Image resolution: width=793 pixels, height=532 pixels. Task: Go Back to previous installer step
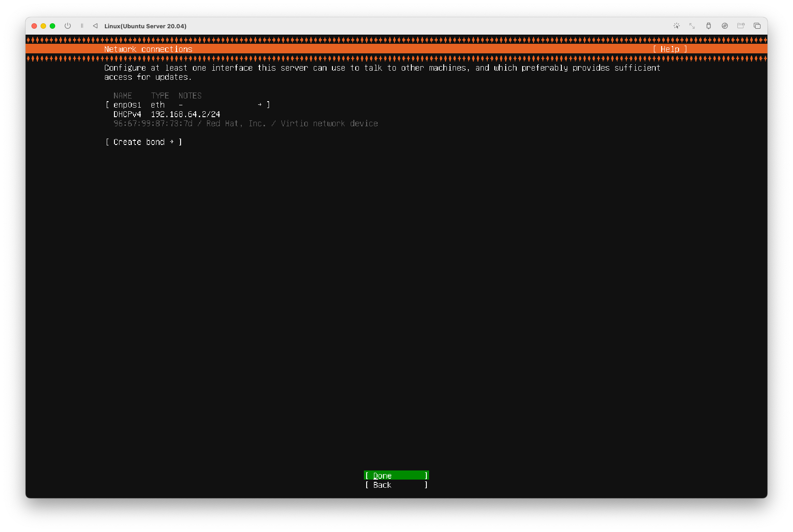[396, 485]
